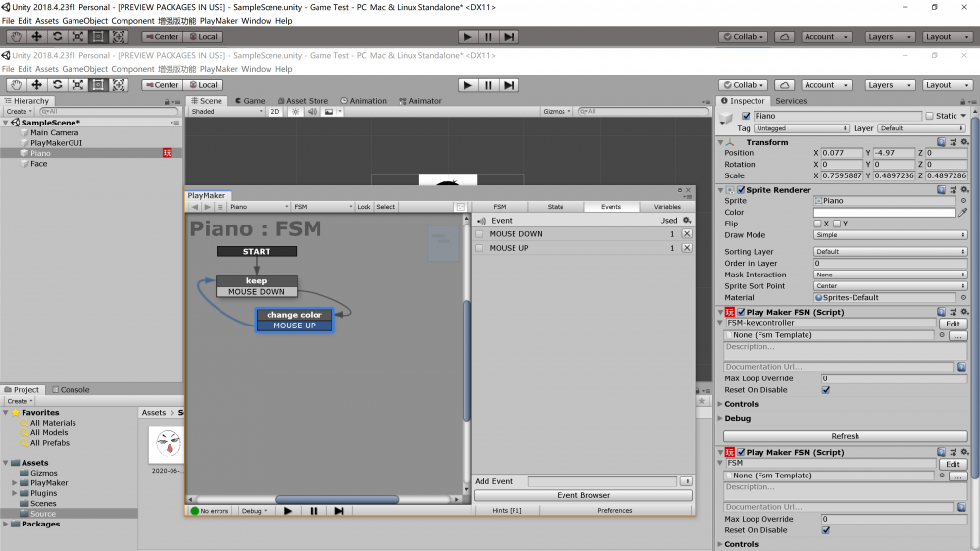The height and width of the screenshot is (551, 980).
Task: Click Edit button for FSM-keycontroller
Action: point(953,324)
